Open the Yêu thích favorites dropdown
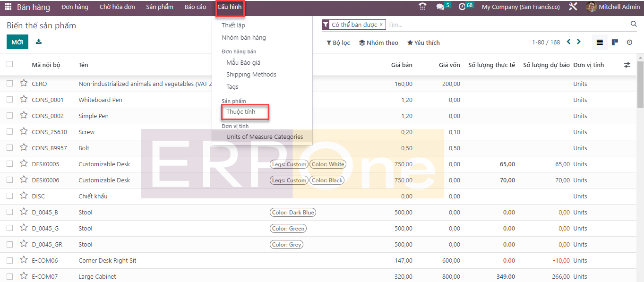Viewport: 644px width, 282px height. [x=423, y=43]
